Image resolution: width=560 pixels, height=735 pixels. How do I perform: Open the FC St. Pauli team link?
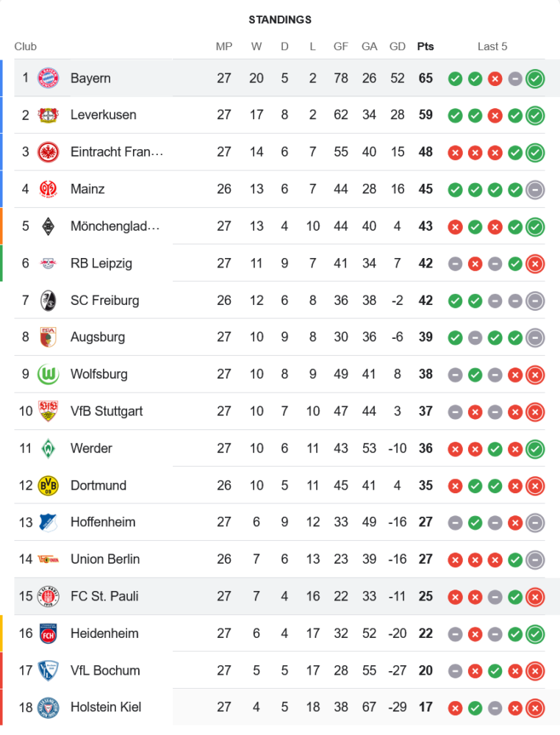(105, 596)
